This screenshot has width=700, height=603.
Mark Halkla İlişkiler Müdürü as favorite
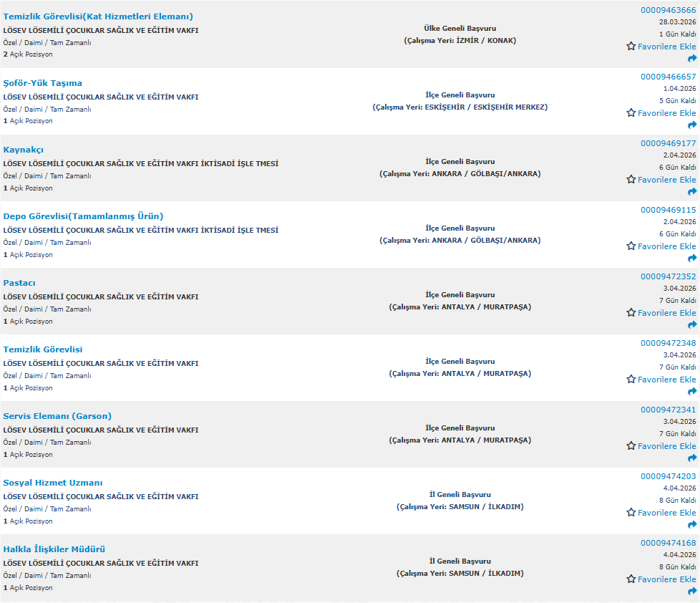point(661,579)
